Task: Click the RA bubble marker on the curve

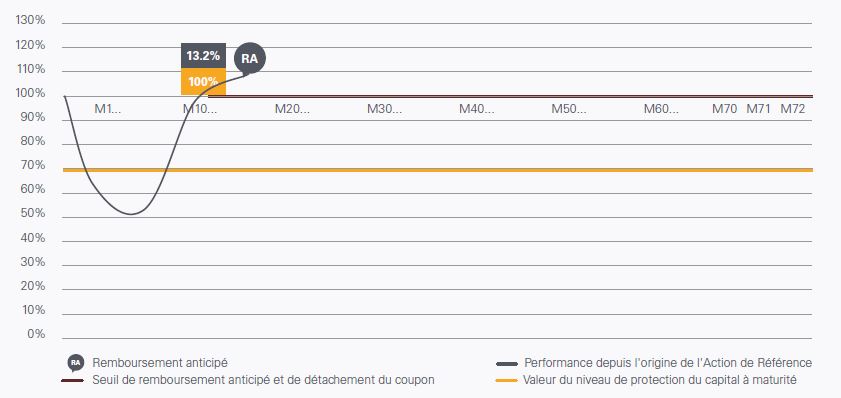Action: point(250,58)
